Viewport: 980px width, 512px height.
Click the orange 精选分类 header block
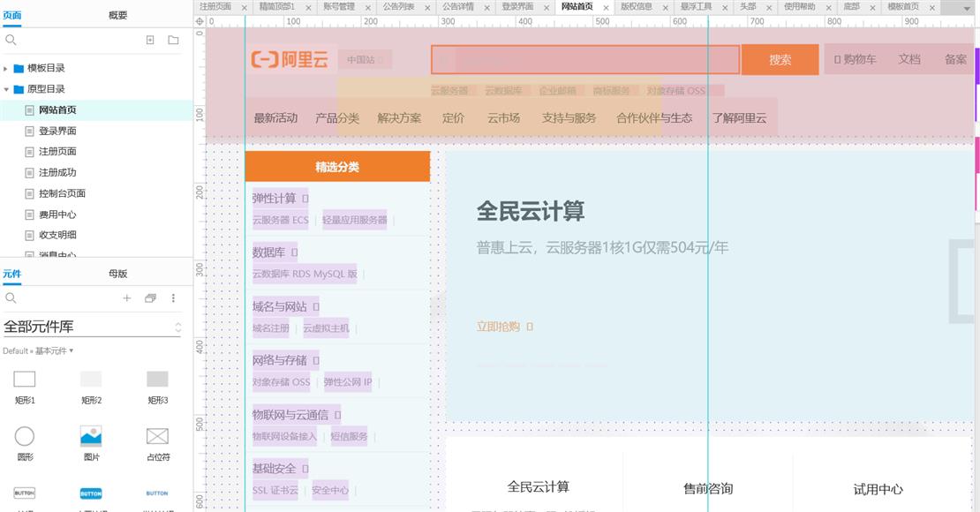[x=337, y=166]
